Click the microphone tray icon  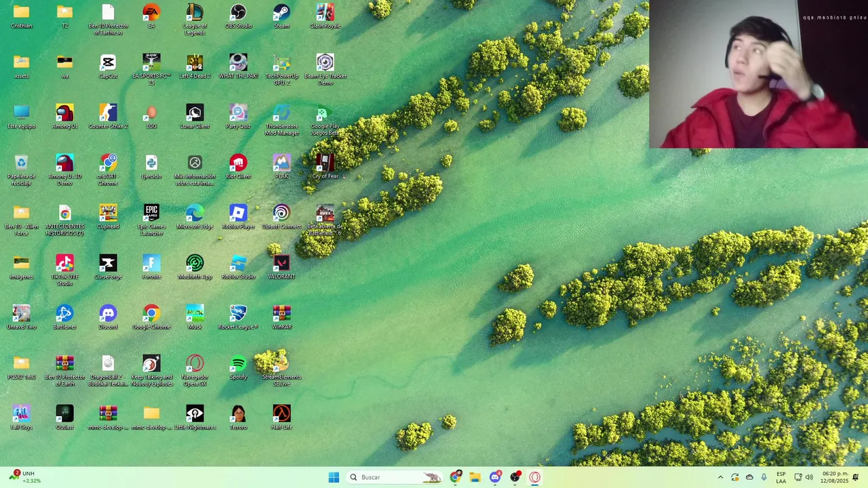[764, 477]
